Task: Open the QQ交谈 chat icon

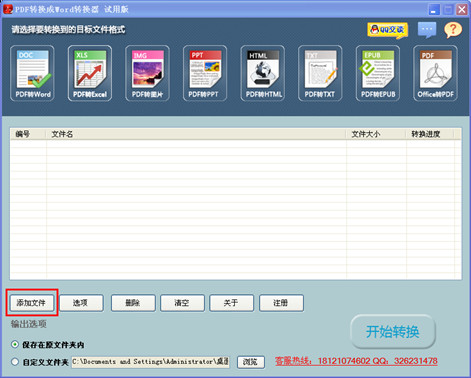Action: pyautogui.click(x=388, y=30)
